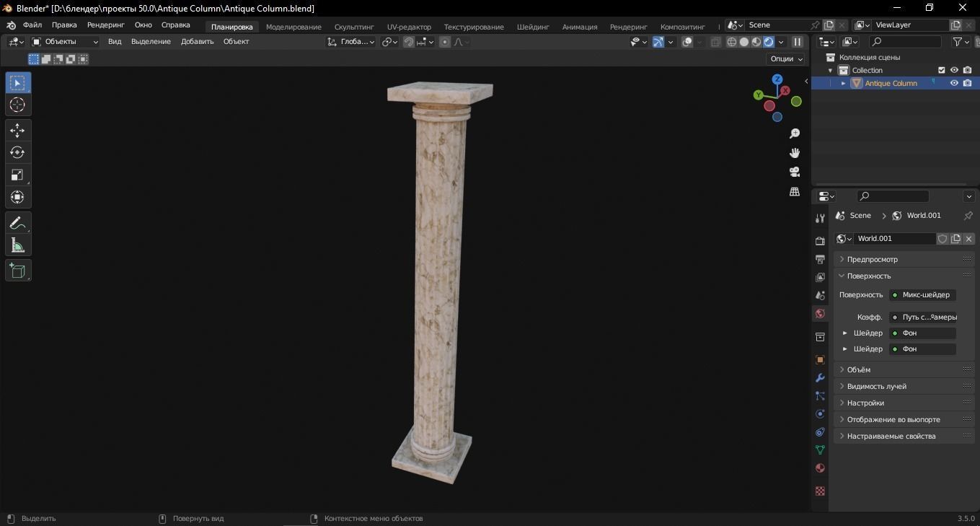Open the Particles properties tab

pos(820,396)
